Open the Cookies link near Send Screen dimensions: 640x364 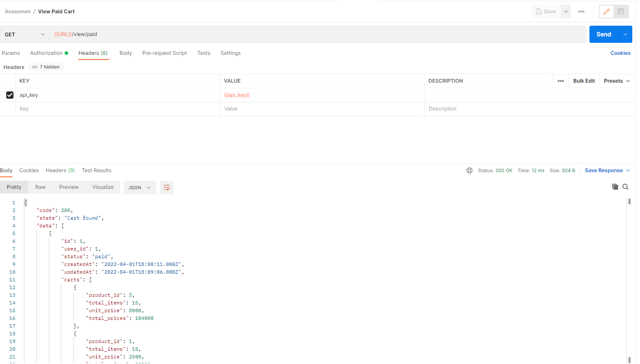click(x=620, y=53)
